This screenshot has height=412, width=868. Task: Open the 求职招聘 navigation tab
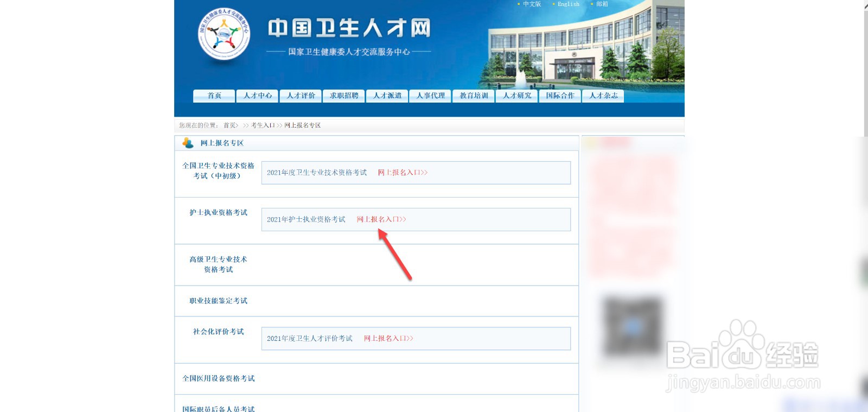344,96
